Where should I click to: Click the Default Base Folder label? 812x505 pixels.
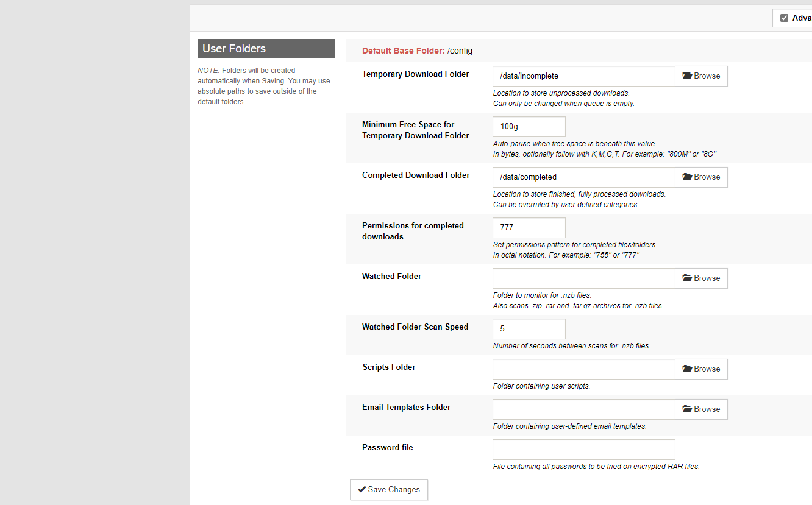coord(403,51)
